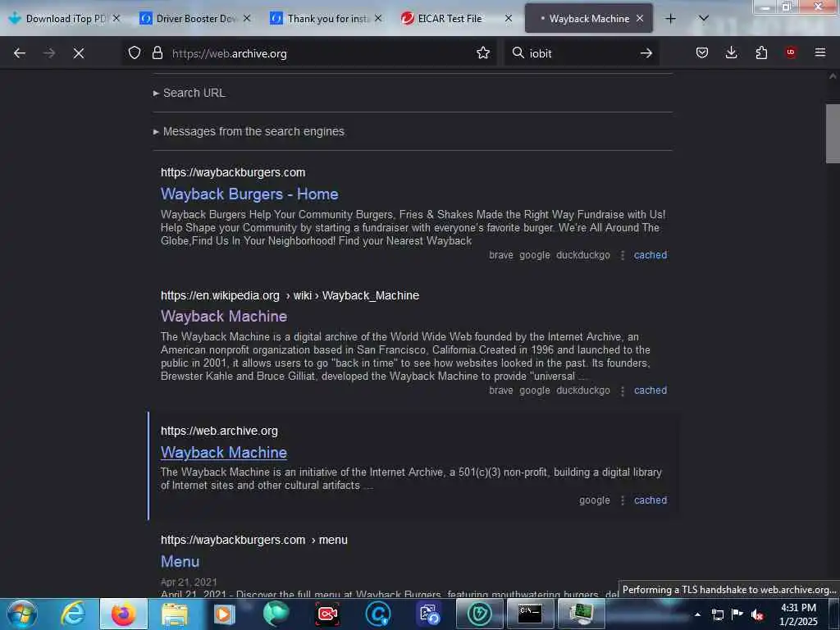This screenshot has height=630, width=840.
Task: Open Windows Media Player taskbar icon
Action: tap(225, 614)
